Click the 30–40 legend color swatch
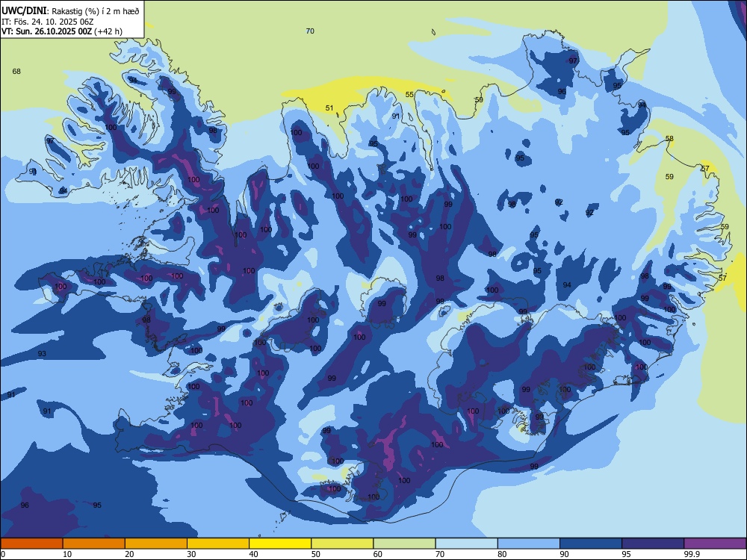 pyautogui.click(x=218, y=544)
